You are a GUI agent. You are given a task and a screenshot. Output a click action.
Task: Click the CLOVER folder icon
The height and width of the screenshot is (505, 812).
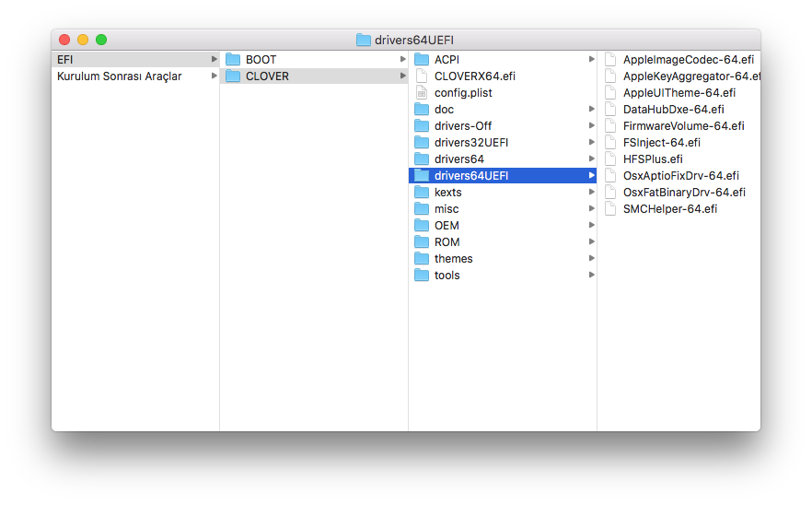tap(233, 76)
